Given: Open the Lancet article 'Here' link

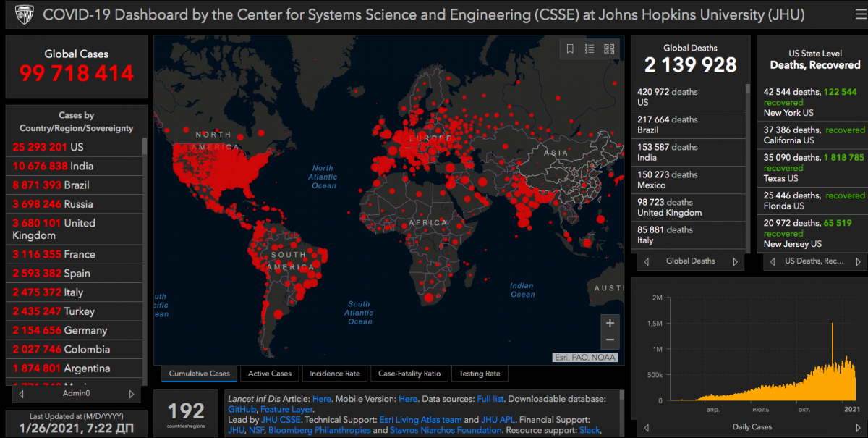Looking at the screenshot, I should coord(322,399).
